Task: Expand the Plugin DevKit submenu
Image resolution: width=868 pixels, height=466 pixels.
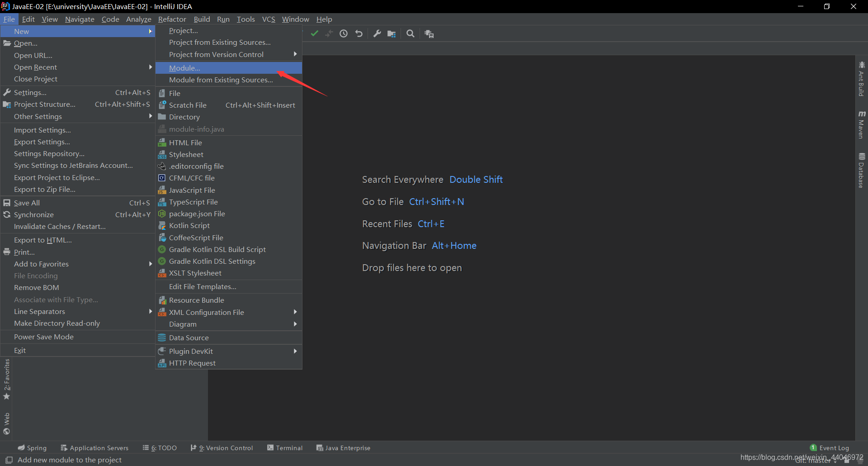Action: pos(229,351)
